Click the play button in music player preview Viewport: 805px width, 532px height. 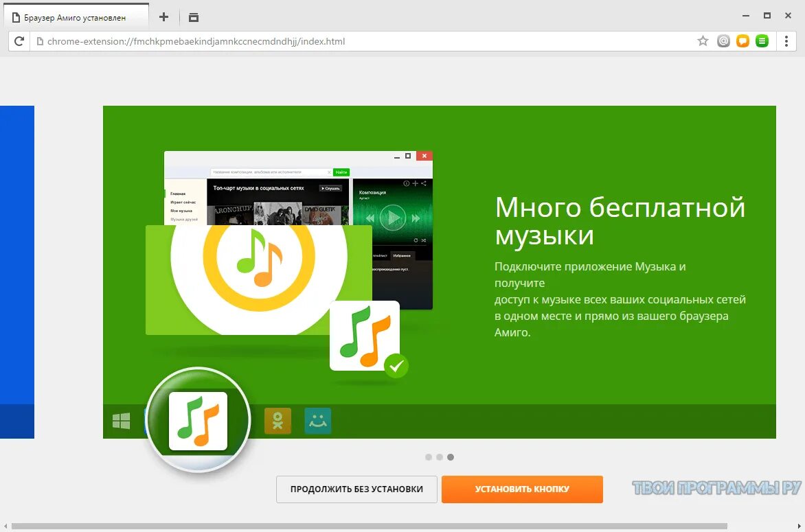(393, 218)
